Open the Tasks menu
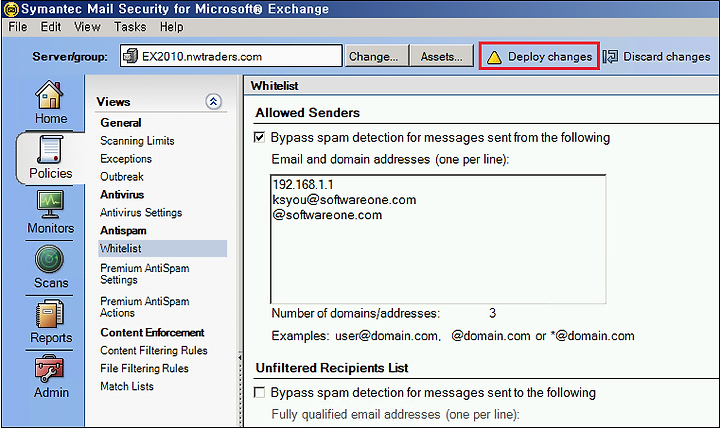The image size is (720, 429). pyautogui.click(x=130, y=27)
